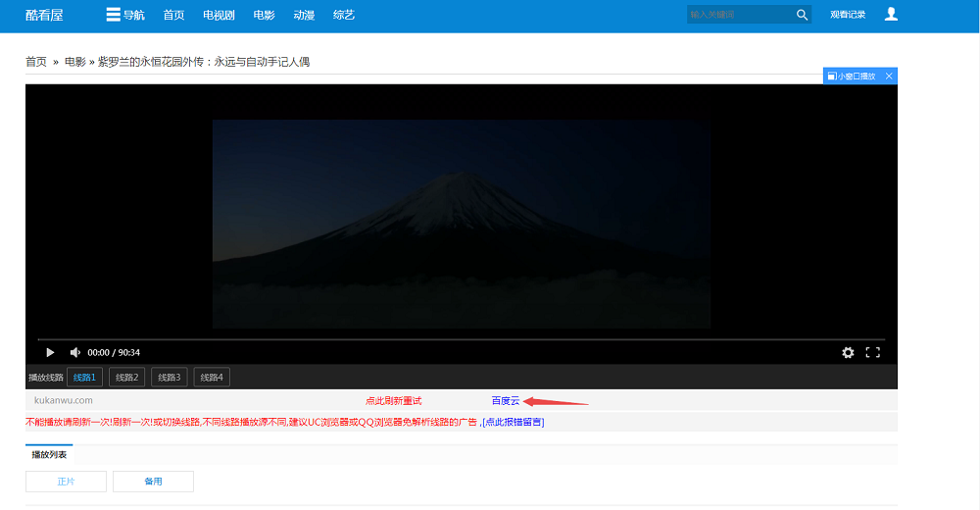Switch to 线路2 playback line
The image size is (980, 510).
126,378
